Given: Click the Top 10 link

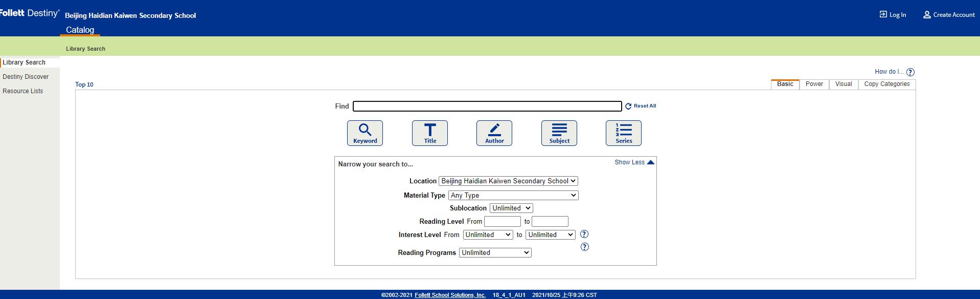Looking at the screenshot, I should [x=84, y=84].
